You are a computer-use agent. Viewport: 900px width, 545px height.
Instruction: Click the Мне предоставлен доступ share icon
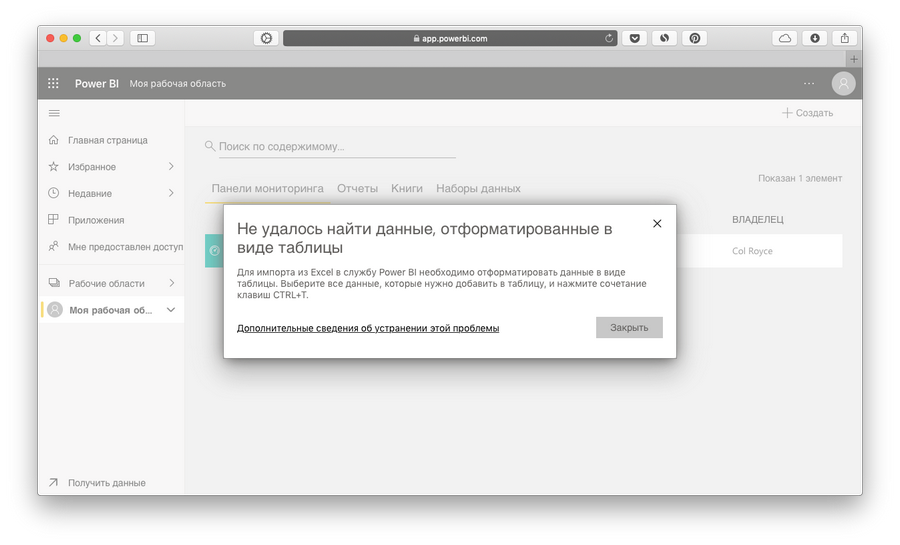coord(53,246)
